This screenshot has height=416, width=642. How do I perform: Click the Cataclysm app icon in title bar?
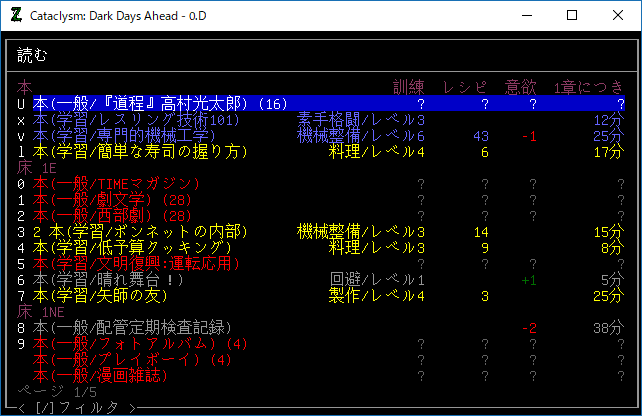tap(16, 15)
